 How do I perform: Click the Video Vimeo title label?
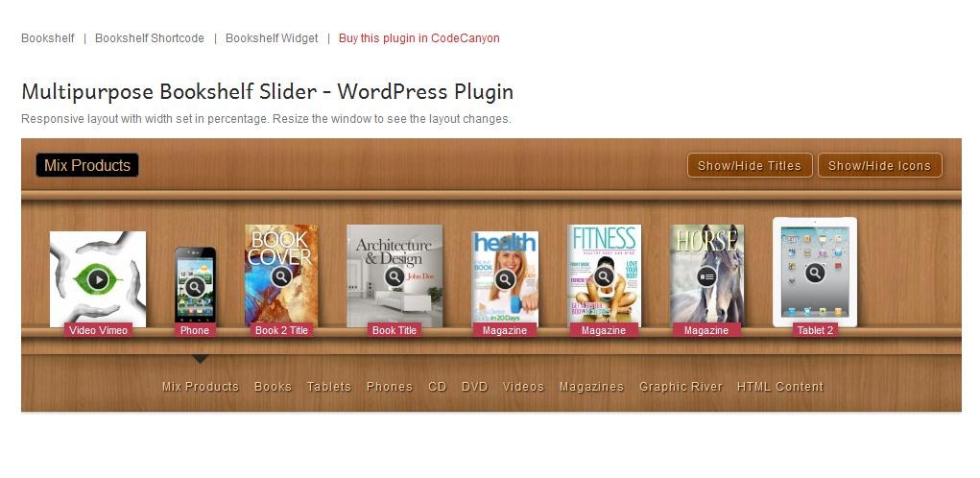point(98,330)
